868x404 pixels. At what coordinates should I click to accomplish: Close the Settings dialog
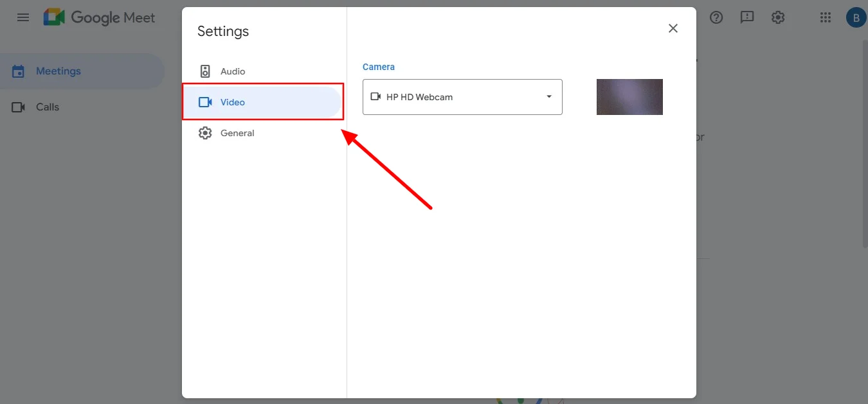click(x=673, y=28)
